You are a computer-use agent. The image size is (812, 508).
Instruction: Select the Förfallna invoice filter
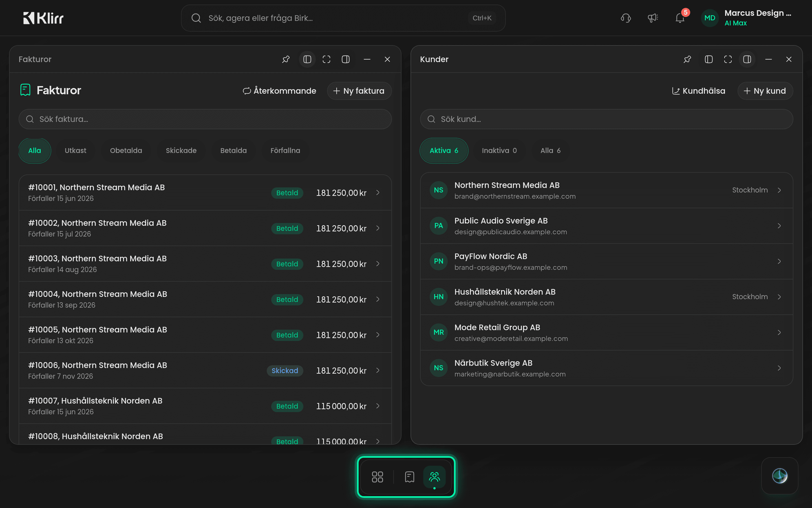click(x=285, y=150)
